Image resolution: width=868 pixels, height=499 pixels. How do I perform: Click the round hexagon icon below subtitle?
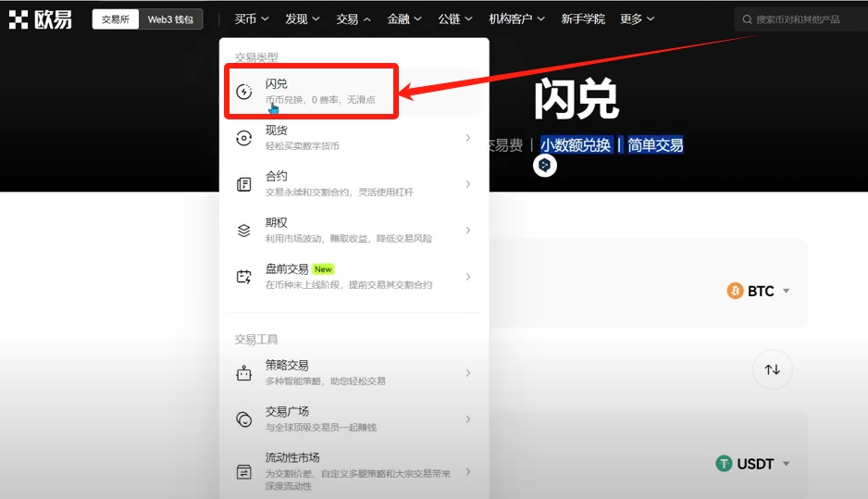point(545,166)
